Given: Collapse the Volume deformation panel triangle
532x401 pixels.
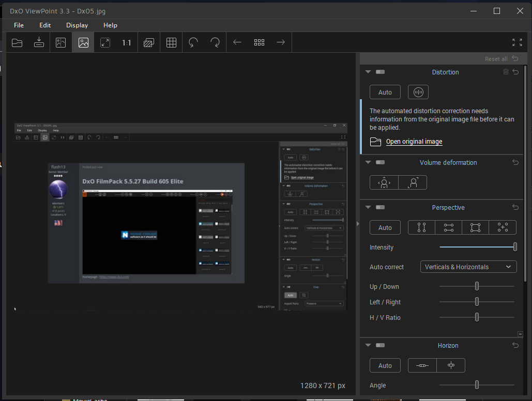Looking at the screenshot, I should [x=368, y=162].
